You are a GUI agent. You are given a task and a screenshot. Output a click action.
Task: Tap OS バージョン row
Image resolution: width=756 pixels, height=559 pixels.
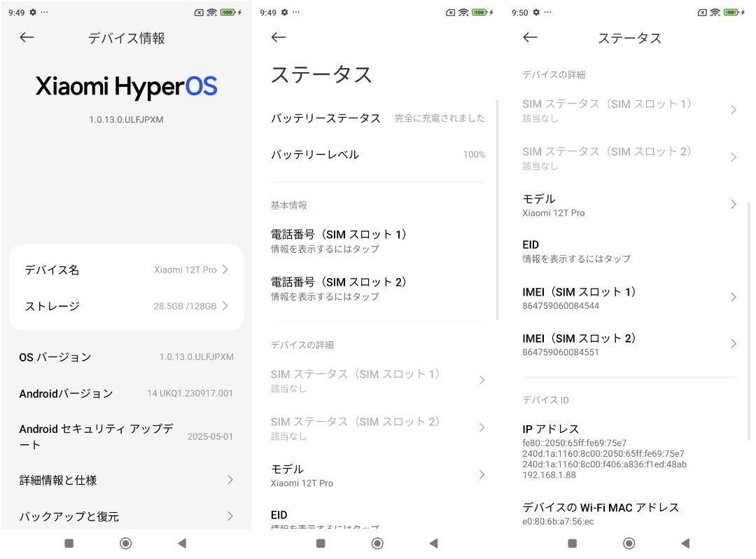pos(126,357)
